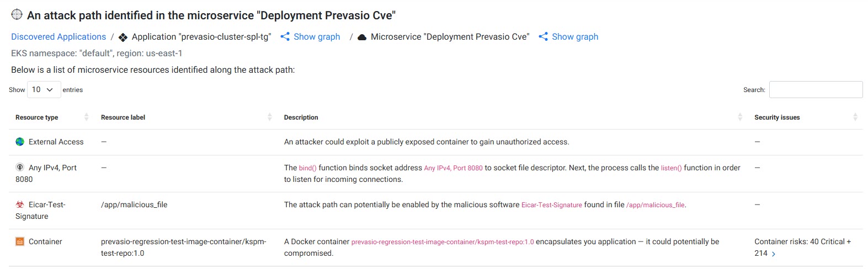Show graph for Microservice Deployment Prevasio Cve
Screen dimensions: 868x269
click(x=574, y=37)
